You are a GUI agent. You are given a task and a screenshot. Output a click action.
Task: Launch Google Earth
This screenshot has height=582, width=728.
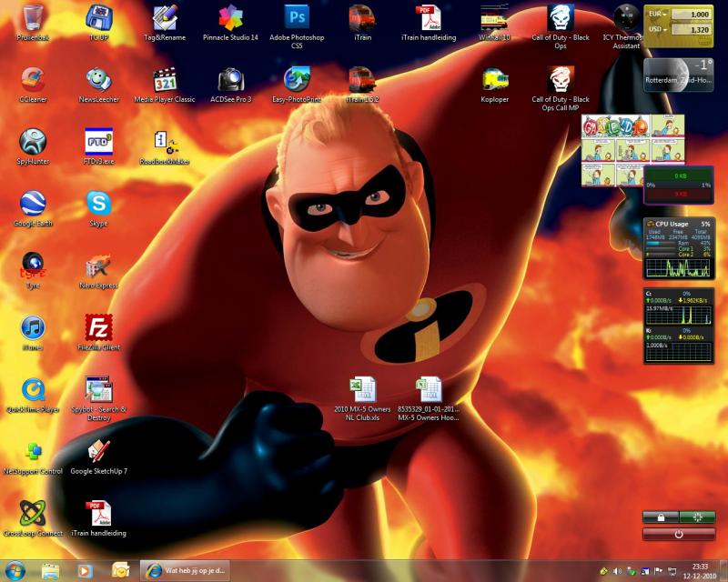[33, 208]
